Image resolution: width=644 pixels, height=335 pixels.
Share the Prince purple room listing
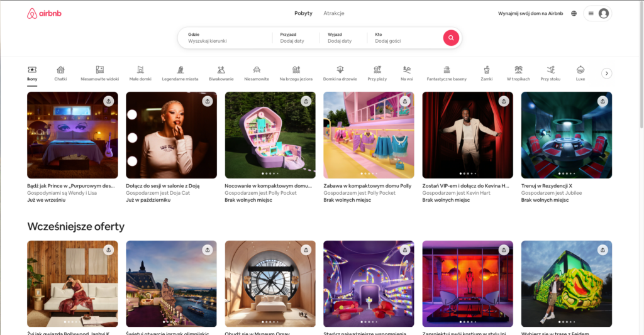click(x=108, y=101)
